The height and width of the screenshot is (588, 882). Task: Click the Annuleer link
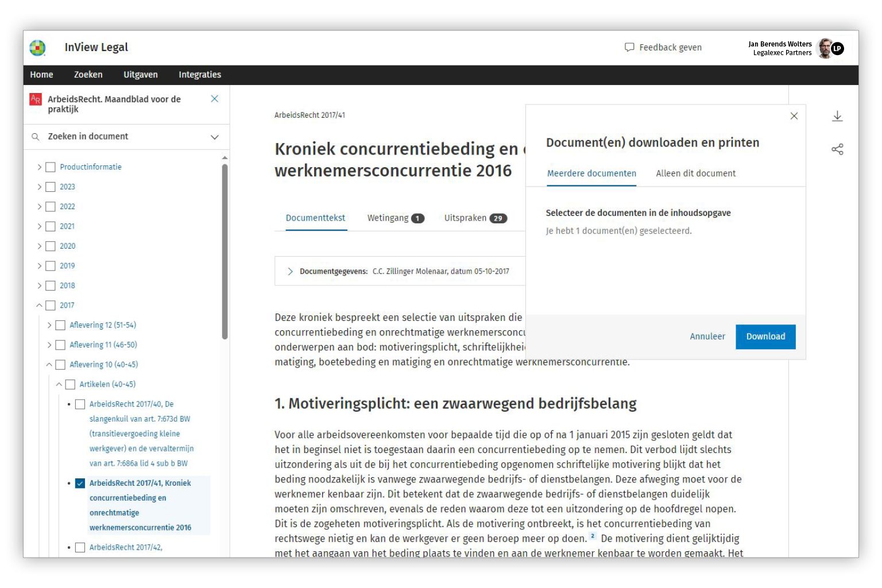tap(707, 336)
